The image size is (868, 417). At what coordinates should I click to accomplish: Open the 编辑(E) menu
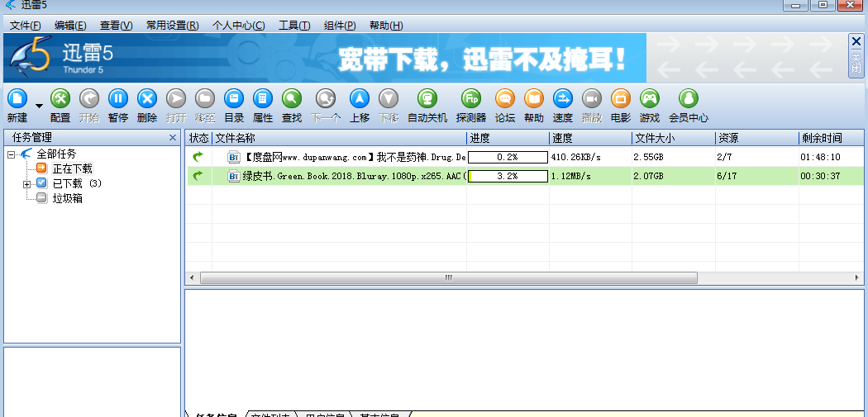[x=70, y=26]
